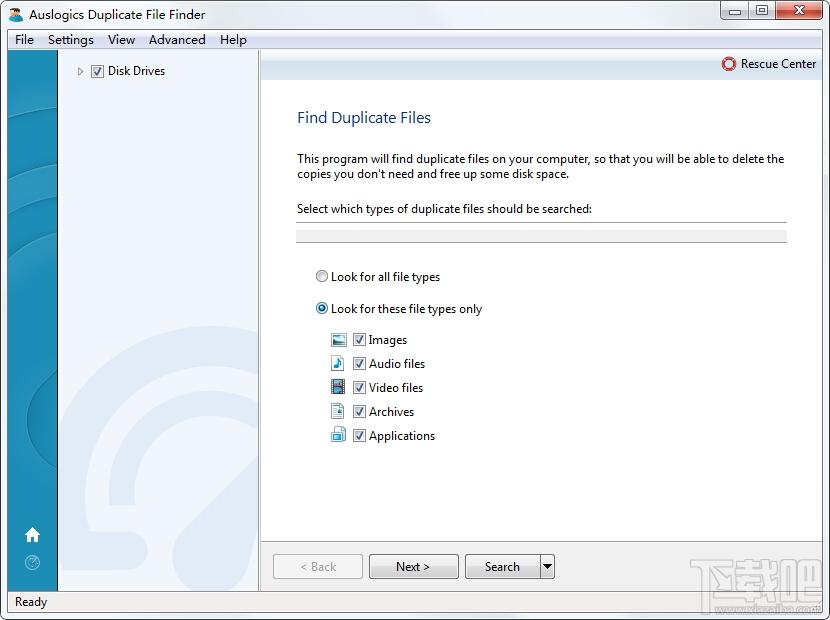Screen dimensions: 830x620
Task: Click the Auslogics app icon in the title bar
Action: (x=16, y=14)
